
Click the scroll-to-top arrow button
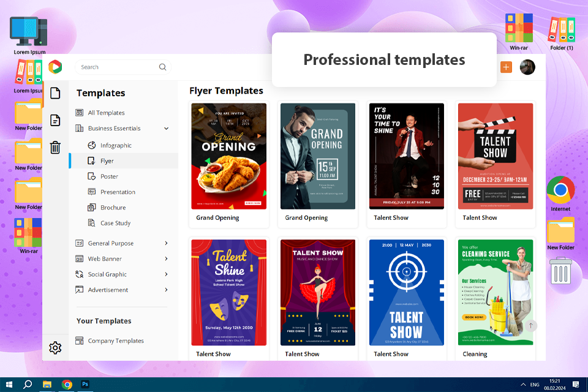[x=530, y=326]
